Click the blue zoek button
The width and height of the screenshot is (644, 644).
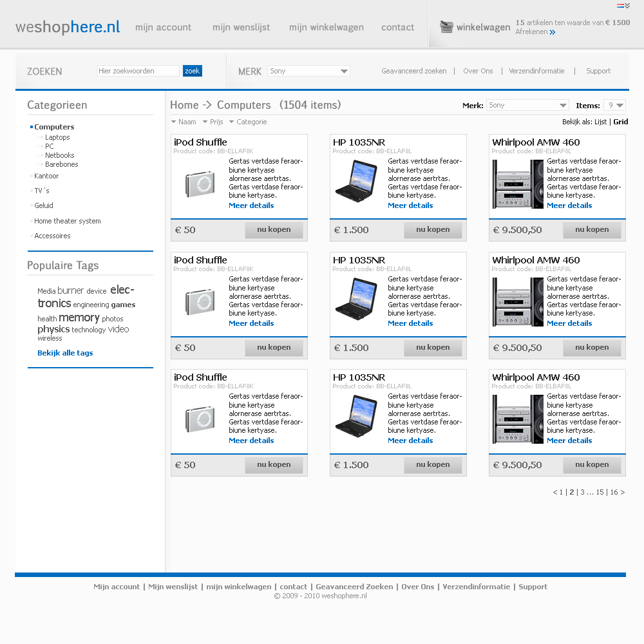pyautogui.click(x=192, y=71)
